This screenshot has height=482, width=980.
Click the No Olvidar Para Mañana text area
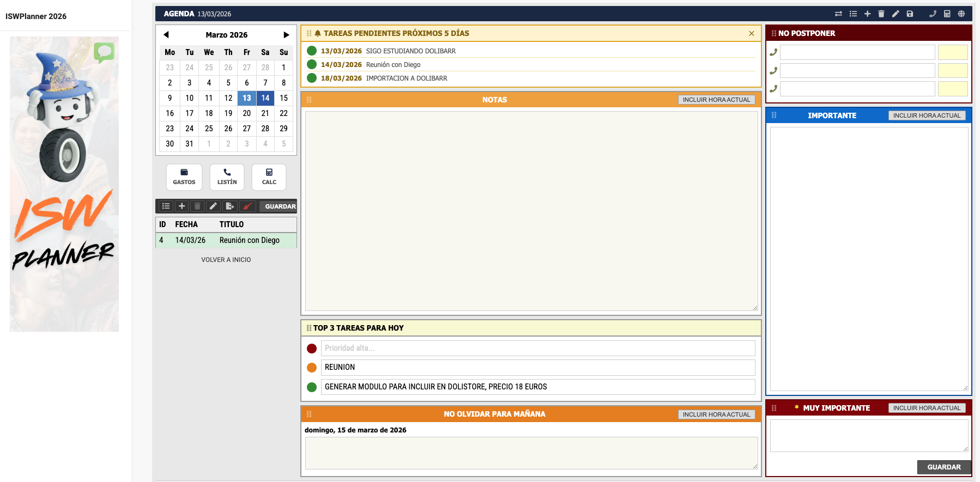[x=531, y=453]
